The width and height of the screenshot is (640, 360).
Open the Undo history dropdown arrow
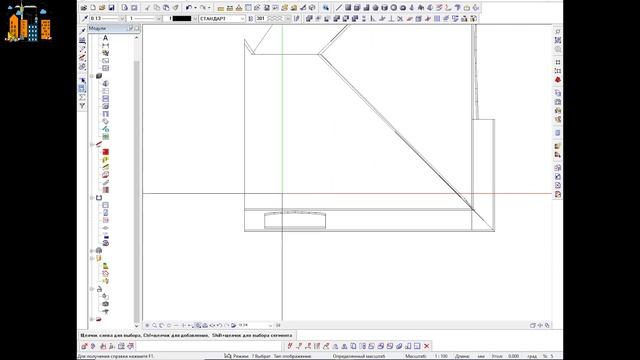195,8
